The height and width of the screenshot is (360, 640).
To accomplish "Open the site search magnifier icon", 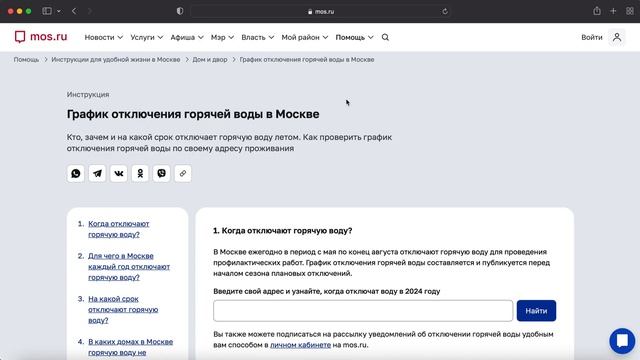I will click(385, 37).
